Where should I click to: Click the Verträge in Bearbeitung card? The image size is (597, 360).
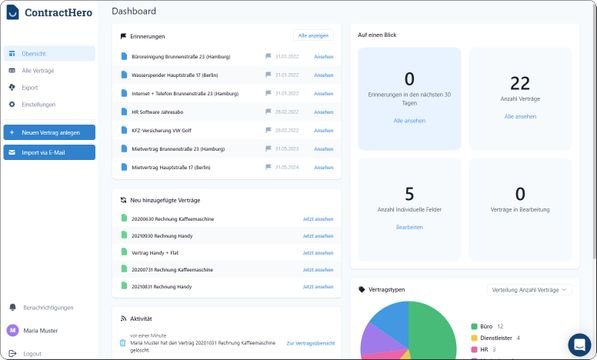point(520,210)
